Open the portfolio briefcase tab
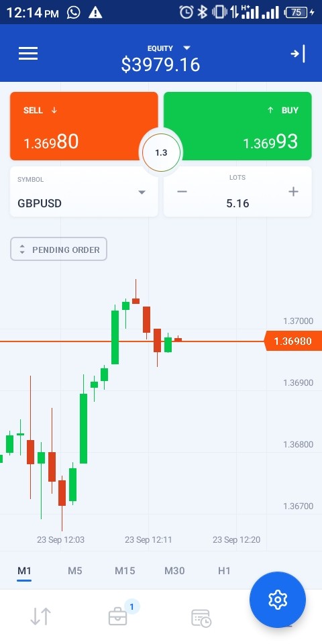This screenshot has width=322, height=644. 118,616
